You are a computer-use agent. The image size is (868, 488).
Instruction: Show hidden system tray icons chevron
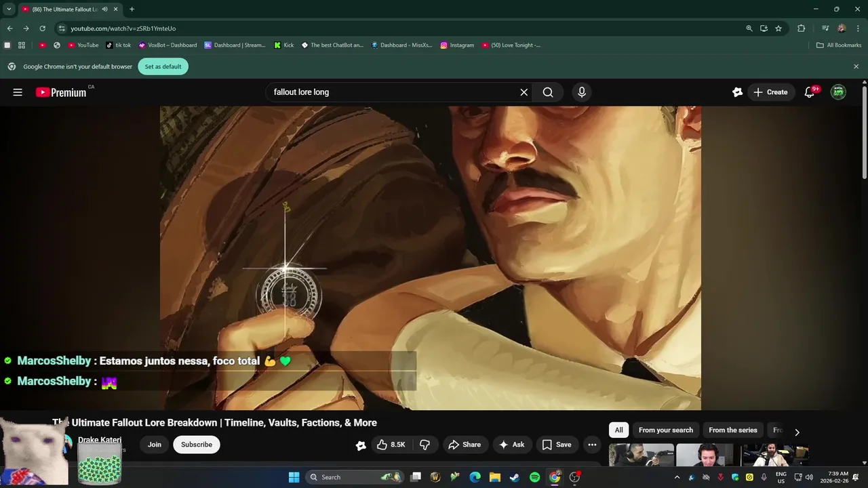coord(676,477)
